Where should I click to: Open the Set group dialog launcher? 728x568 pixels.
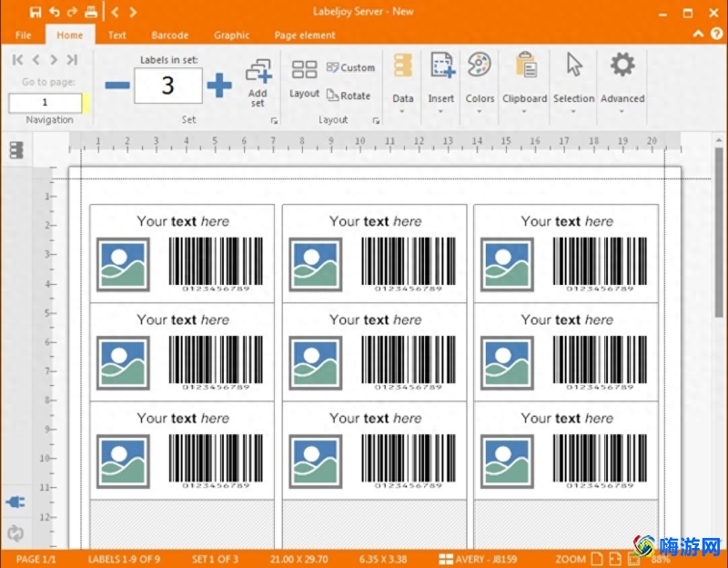coord(274,121)
